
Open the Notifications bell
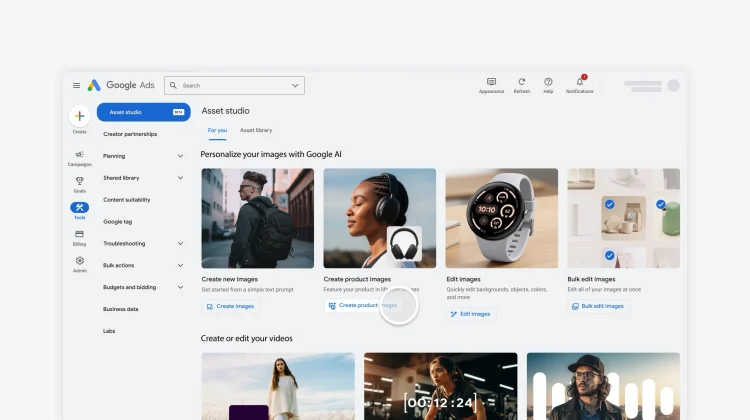(x=579, y=82)
